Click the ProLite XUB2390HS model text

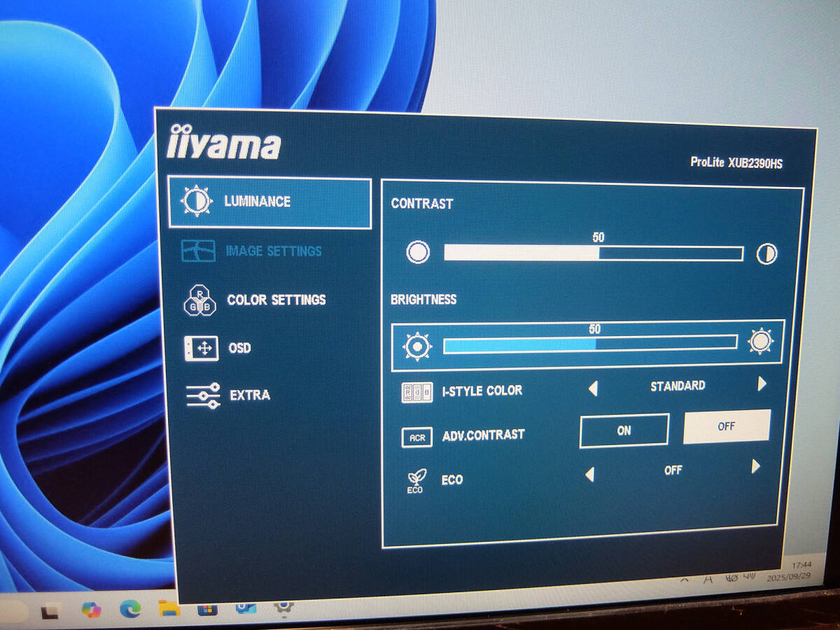tap(736, 162)
